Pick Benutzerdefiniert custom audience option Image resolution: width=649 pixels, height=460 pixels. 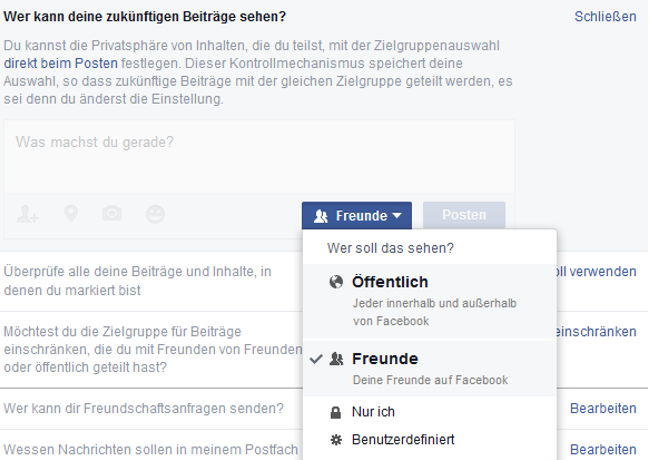point(404,439)
